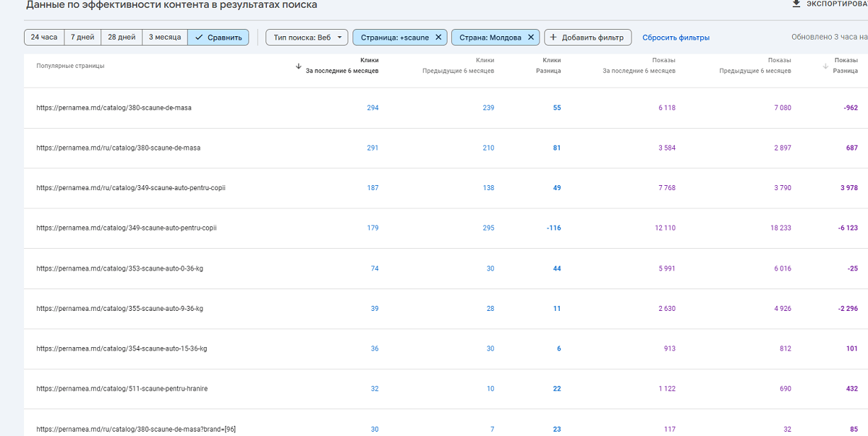Screen dimensions: 868x436
Task: Click clicks value 294
Action: pyautogui.click(x=373, y=108)
